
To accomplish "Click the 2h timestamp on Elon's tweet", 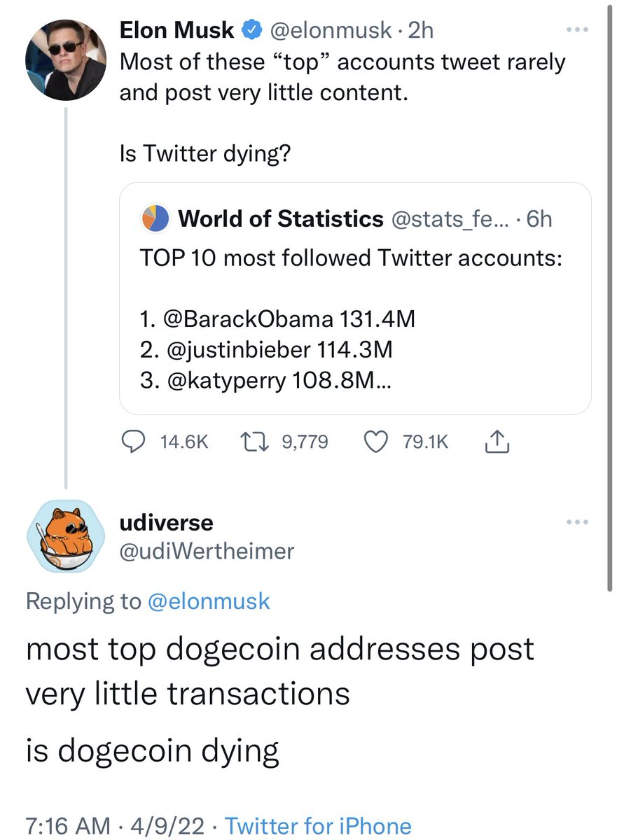I will (x=420, y=30).
